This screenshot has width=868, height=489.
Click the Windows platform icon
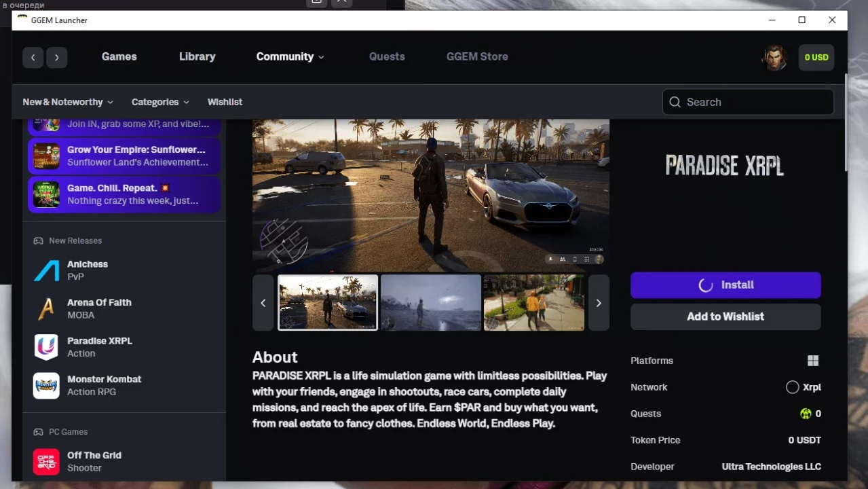point(813,361)
